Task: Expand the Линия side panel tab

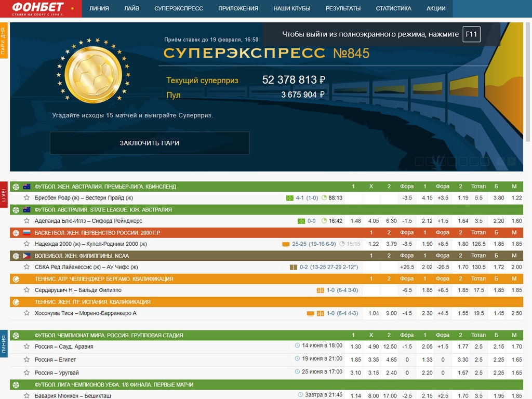Action: 4,344
